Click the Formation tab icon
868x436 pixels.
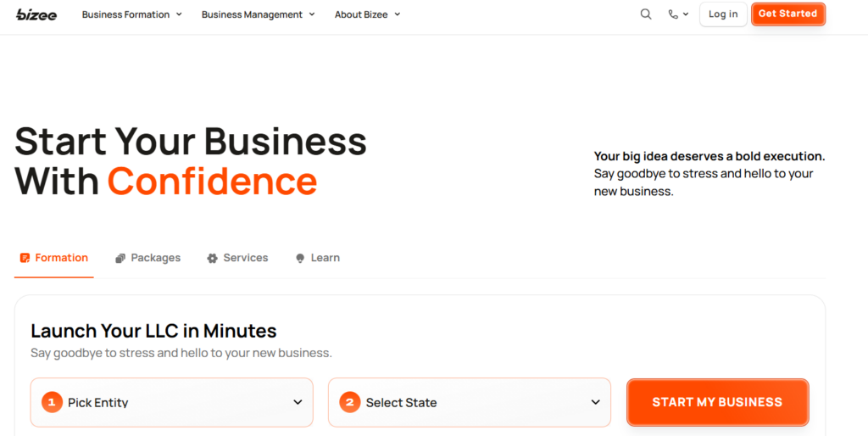25,258
